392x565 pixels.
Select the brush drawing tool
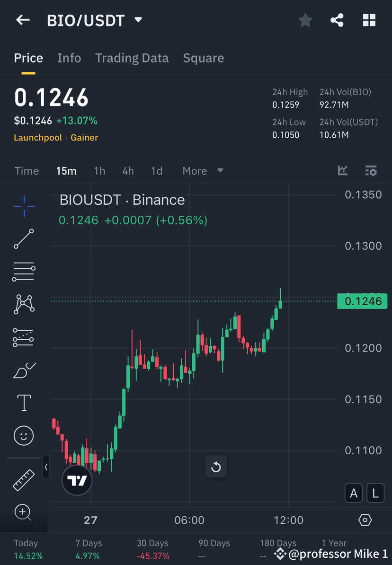pyautogui.click(x=24, y=370)
